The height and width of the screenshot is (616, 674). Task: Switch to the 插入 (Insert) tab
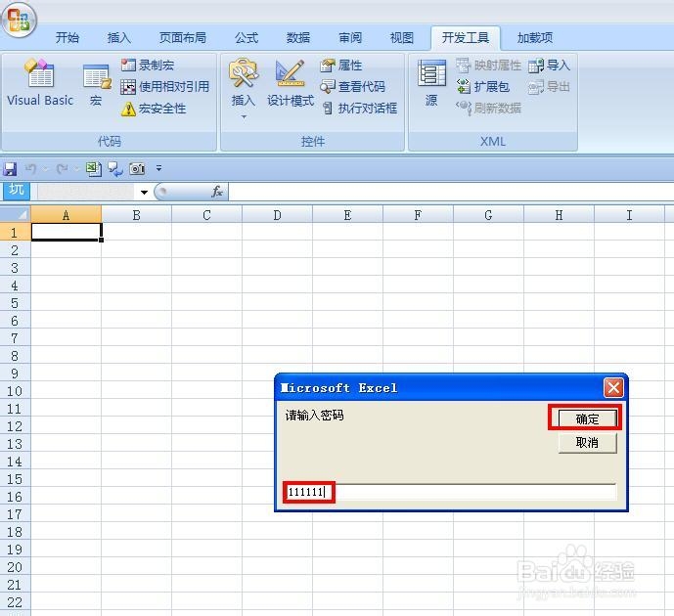[x=119, y=38]
